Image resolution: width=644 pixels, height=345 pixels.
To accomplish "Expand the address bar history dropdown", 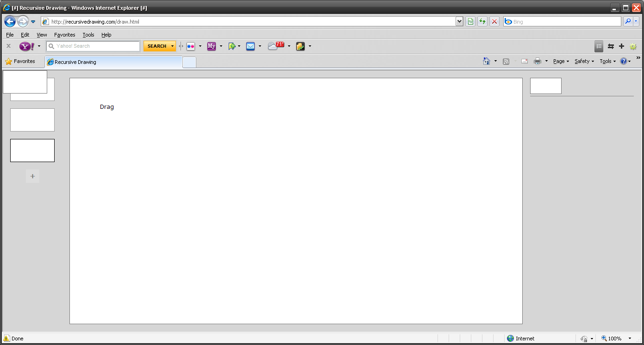I will pos(459,21).
